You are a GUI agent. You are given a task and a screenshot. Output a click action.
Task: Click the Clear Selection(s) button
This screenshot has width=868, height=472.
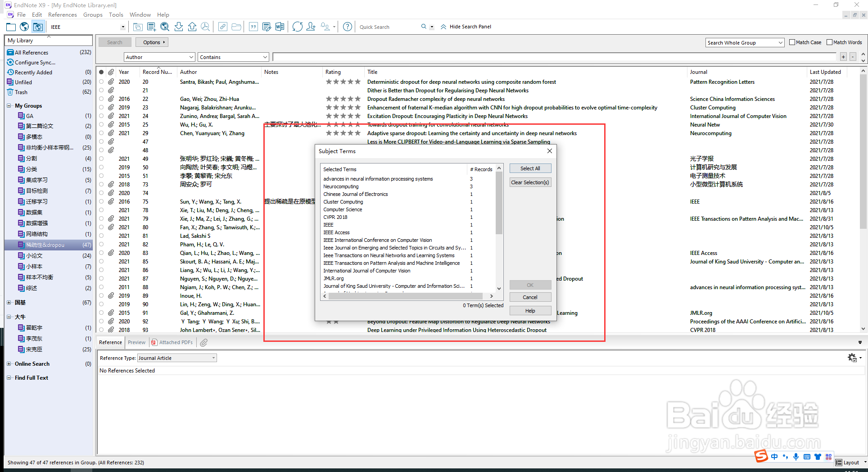pyautogui.click(x=530, y=182)
